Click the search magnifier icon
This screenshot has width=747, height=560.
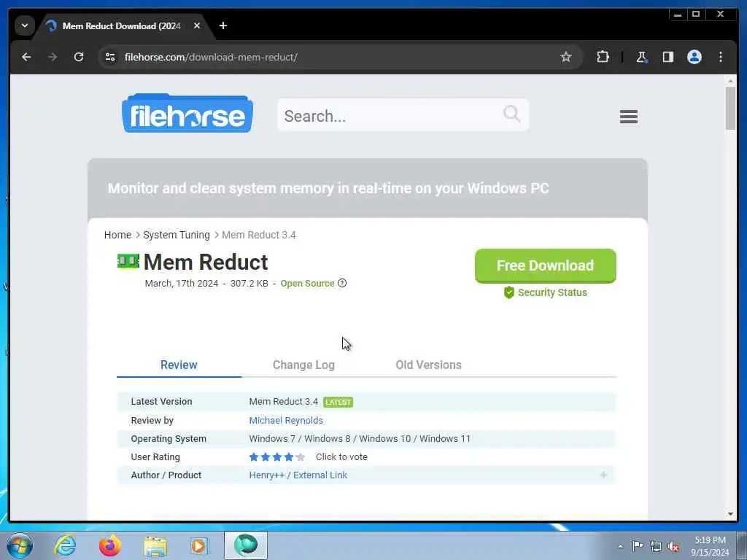(x=511, y=114)
